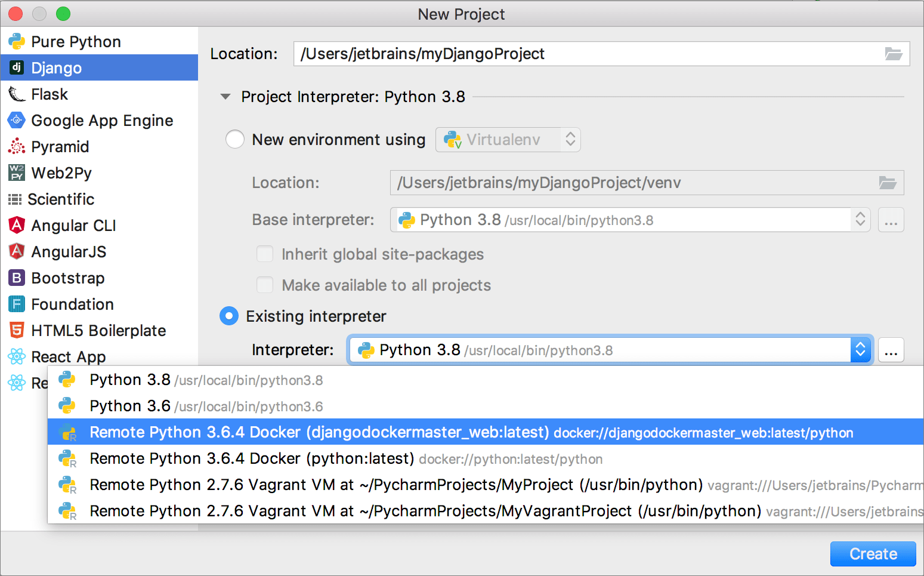The width and height of the screenshot is (924, 576).
Task: Click the Angular CLI icon
Action: coord(16,226)
